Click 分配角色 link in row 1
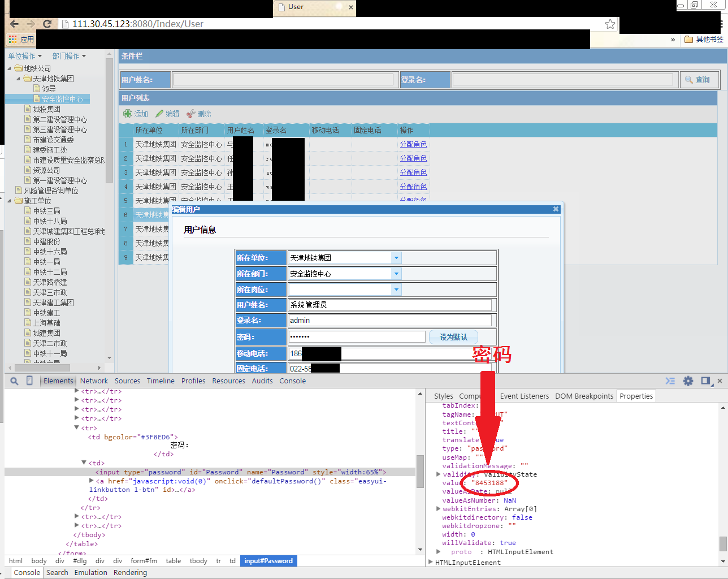 click(414, 144)
